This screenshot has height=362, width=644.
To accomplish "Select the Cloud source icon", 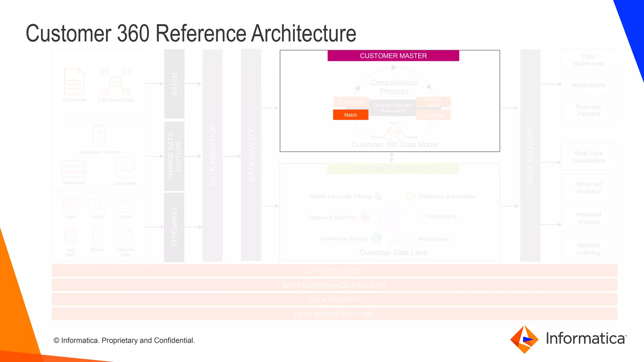I will click(x=125, y=206).
